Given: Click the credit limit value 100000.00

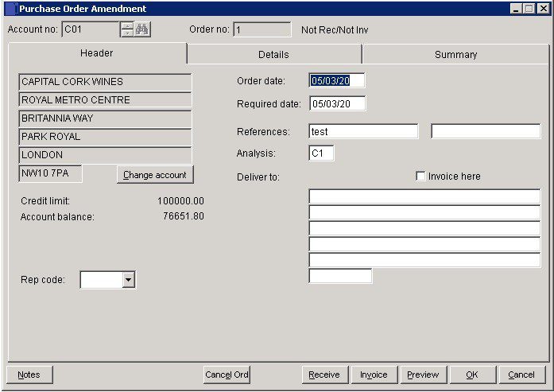Looking at the screenshot, I should point(180,201).
